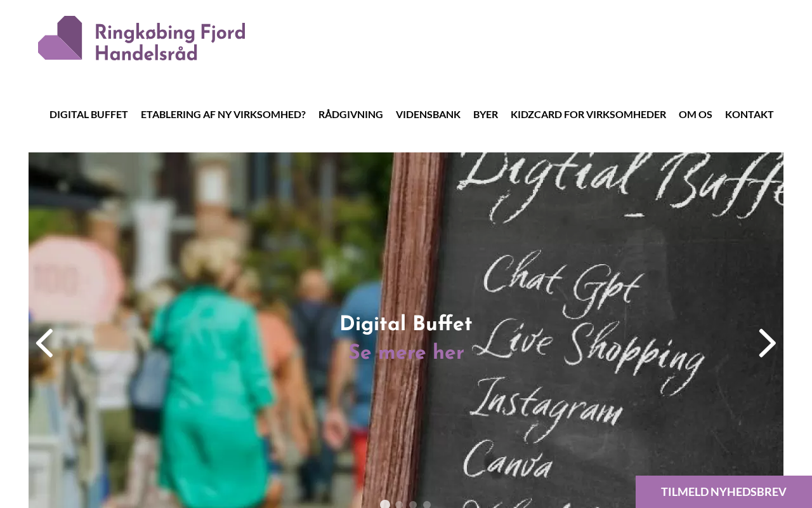Click the Ringkøbing Fjord Handelsråd logo
The width and height of the screenshot is (812, 508).
(x=141, y=38)
